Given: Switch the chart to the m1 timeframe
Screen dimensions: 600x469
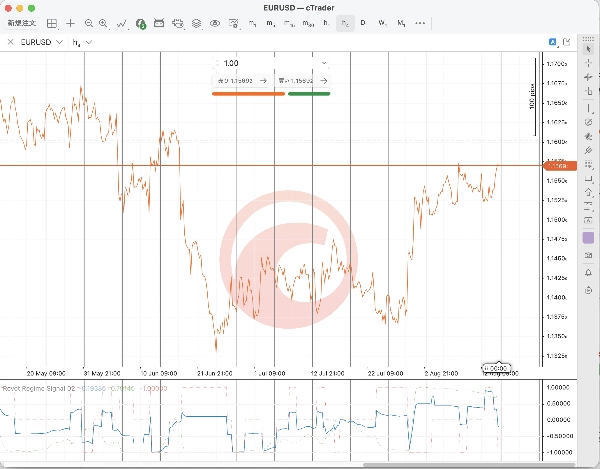Looking at the screenshot, I should pos(252,23).
